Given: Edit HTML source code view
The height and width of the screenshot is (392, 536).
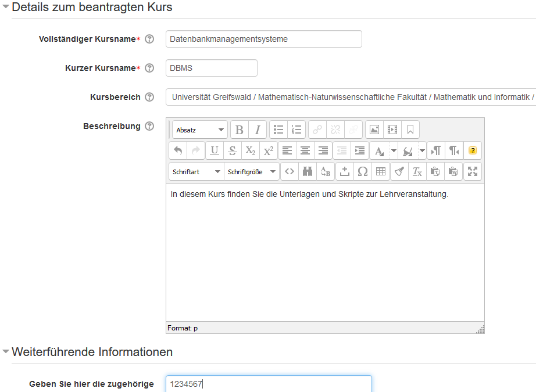Looking at the screenshot, I should (290, 171).
